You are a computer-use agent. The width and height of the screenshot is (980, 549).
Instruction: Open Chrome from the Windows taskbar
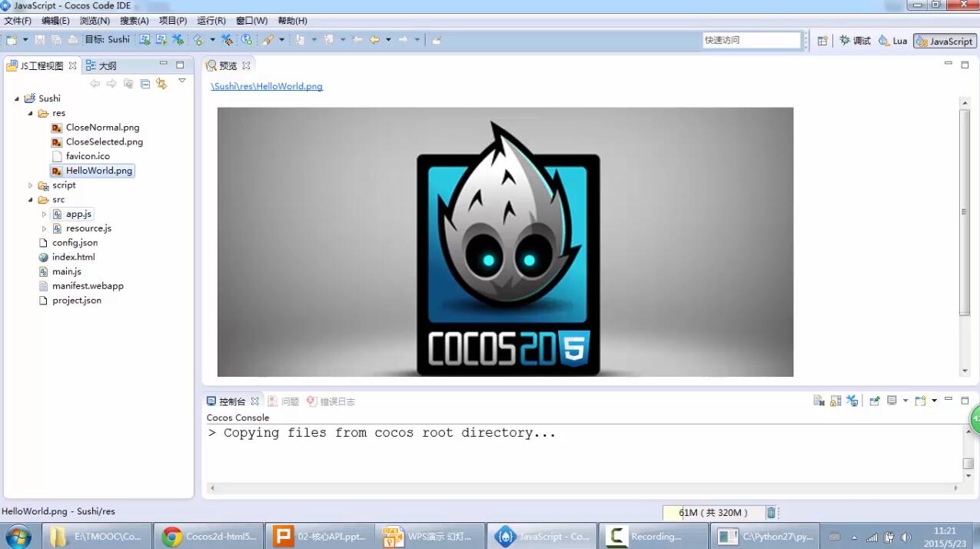click(208, 536)
